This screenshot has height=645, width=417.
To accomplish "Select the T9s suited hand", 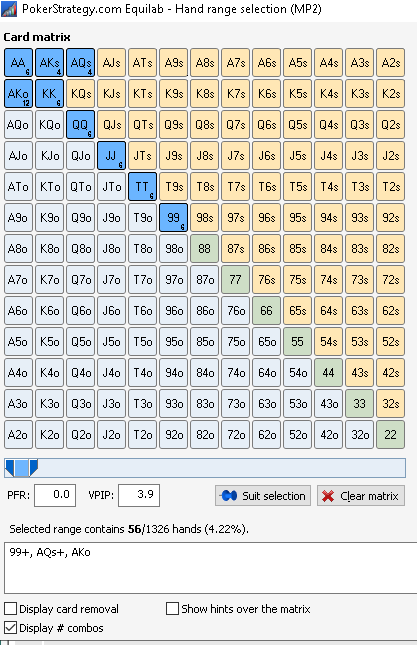I will tap(174, 187).
